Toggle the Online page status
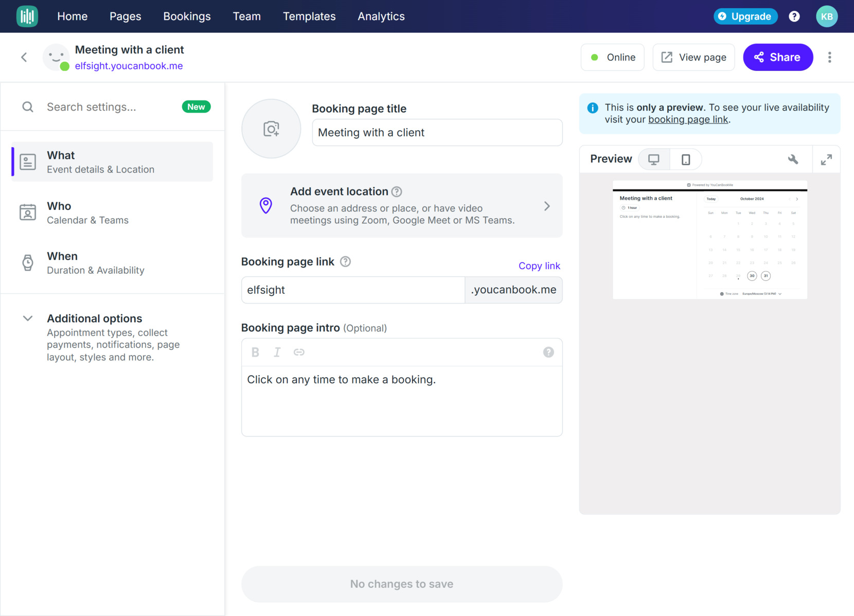The height and width of the screenshot is (616, 854). pyautogui.click(x=612, y=57)
